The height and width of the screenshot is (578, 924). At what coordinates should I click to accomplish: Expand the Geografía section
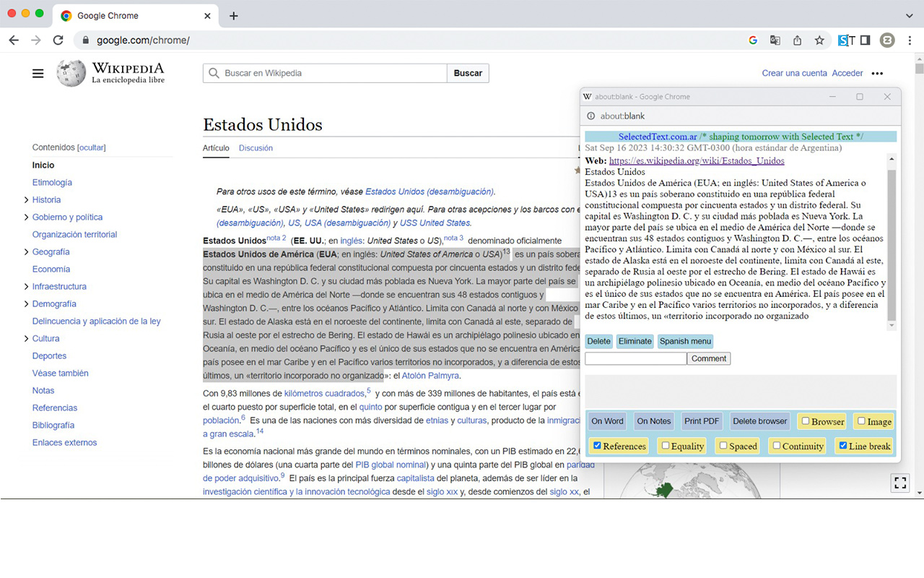[x=27, y=252]
